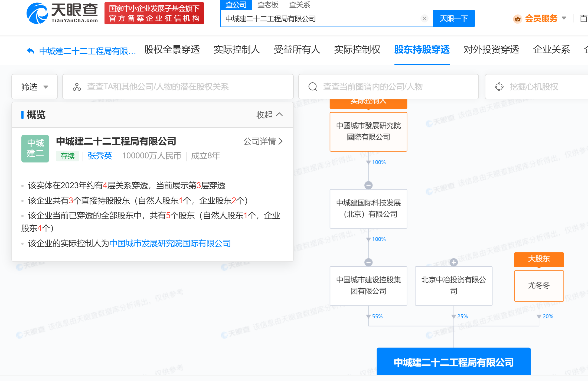Open 公司详情 for the company
The width and height of the screenshot is (588, 381).
click(263, 141)
